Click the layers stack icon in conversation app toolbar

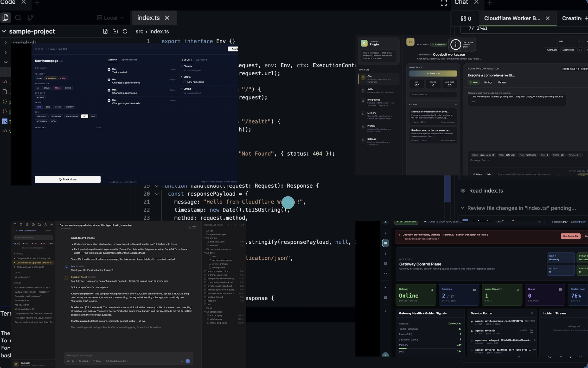[x=27, y=225]
